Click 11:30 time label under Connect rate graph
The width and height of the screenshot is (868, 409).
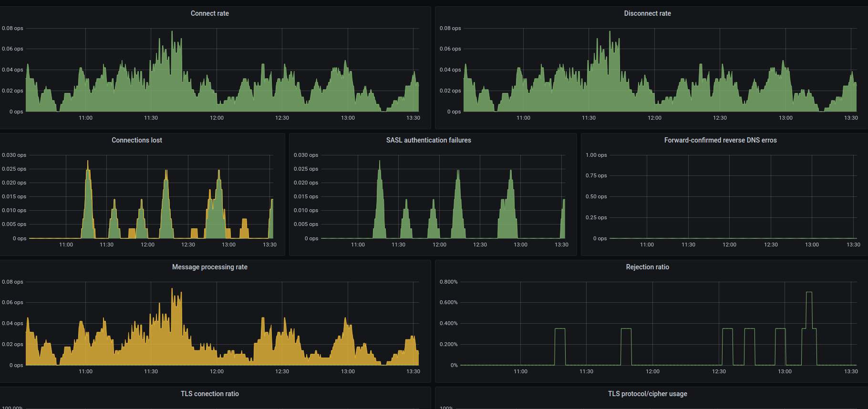pyautogui.click(x=151, y=118)
